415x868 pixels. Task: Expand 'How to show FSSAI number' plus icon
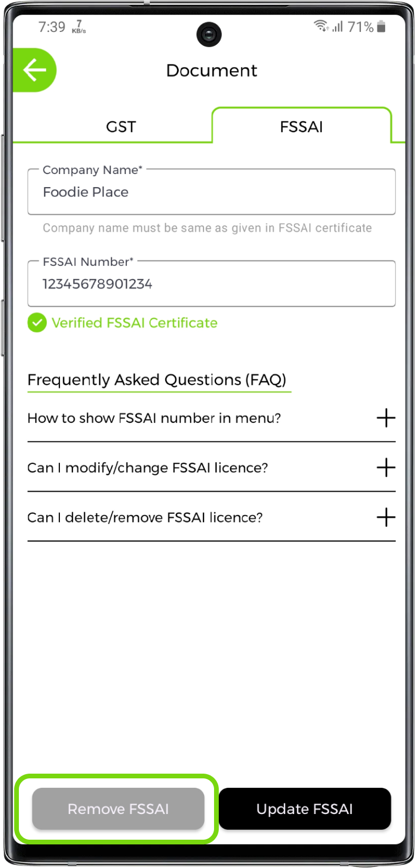tap(386, 418)
